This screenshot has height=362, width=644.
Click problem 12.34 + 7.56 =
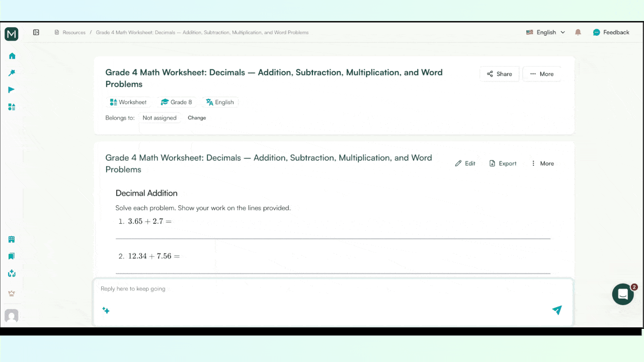point(154,256)
